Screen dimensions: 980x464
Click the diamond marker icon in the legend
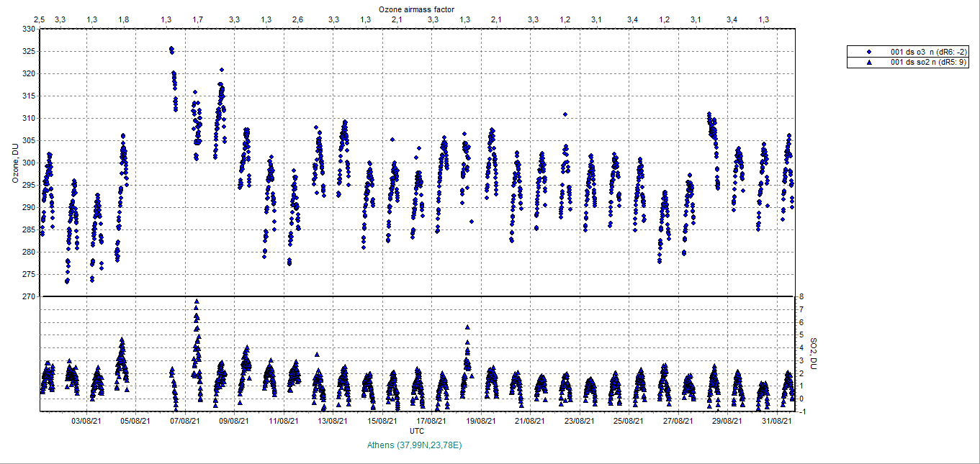point(870,52)
